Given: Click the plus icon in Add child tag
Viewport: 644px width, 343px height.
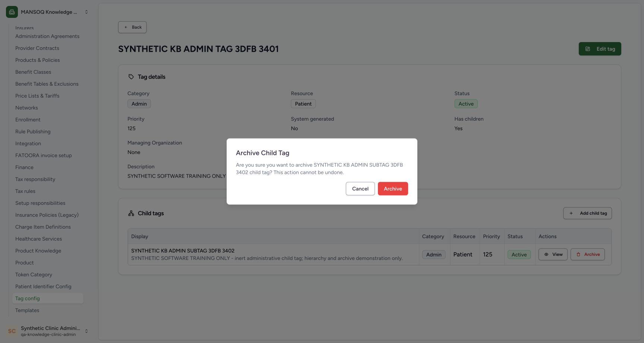Looking at the screenshot, I should 571,213.
